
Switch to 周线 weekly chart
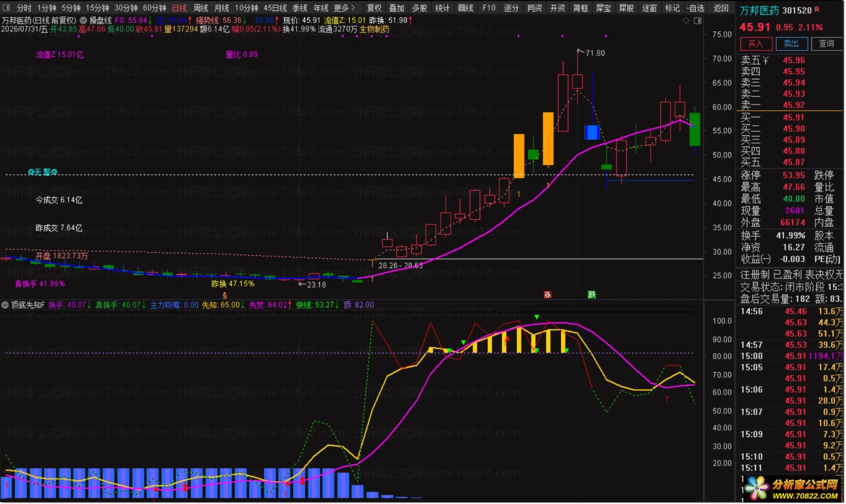200,8
